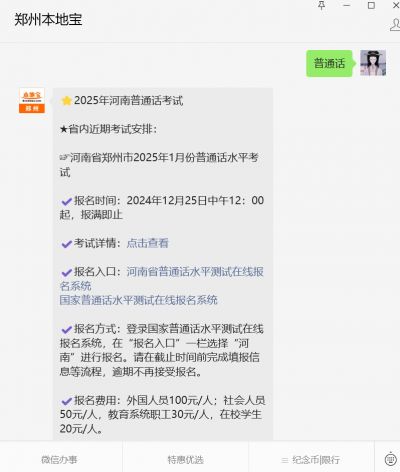This screenshot has height=472, width=400.
Task: Click the pointing hand icon before 河南省郑州市
Action: [64, 157]
